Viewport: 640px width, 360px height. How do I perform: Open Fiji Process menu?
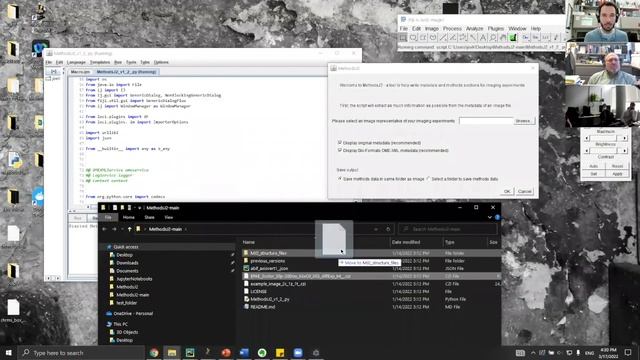pos(452,29)
